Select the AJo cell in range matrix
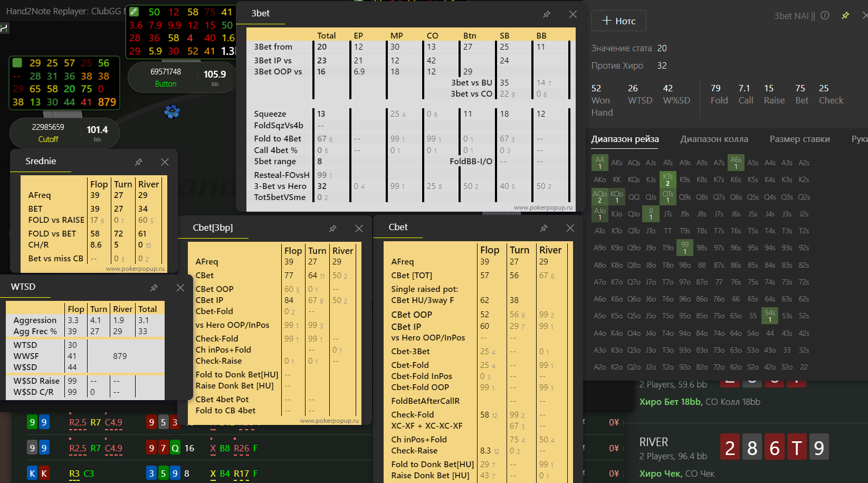 [x=600, y=214]
